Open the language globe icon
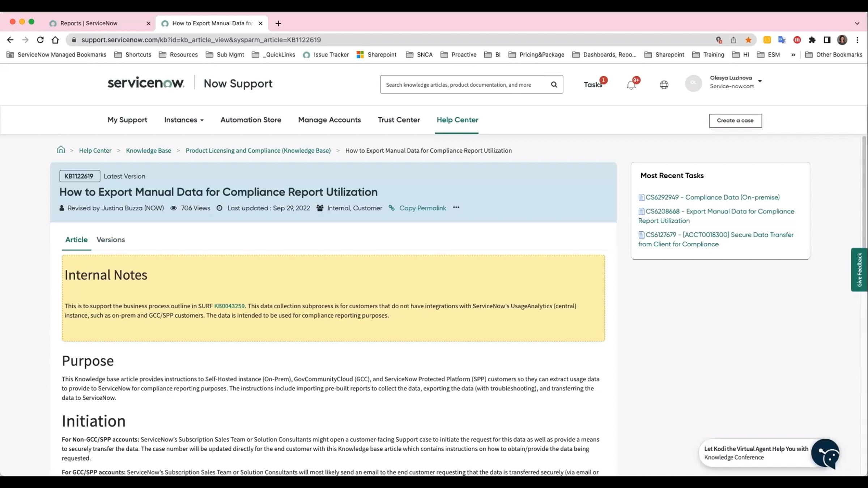The image size is (868, 488). tap(664, 85)
